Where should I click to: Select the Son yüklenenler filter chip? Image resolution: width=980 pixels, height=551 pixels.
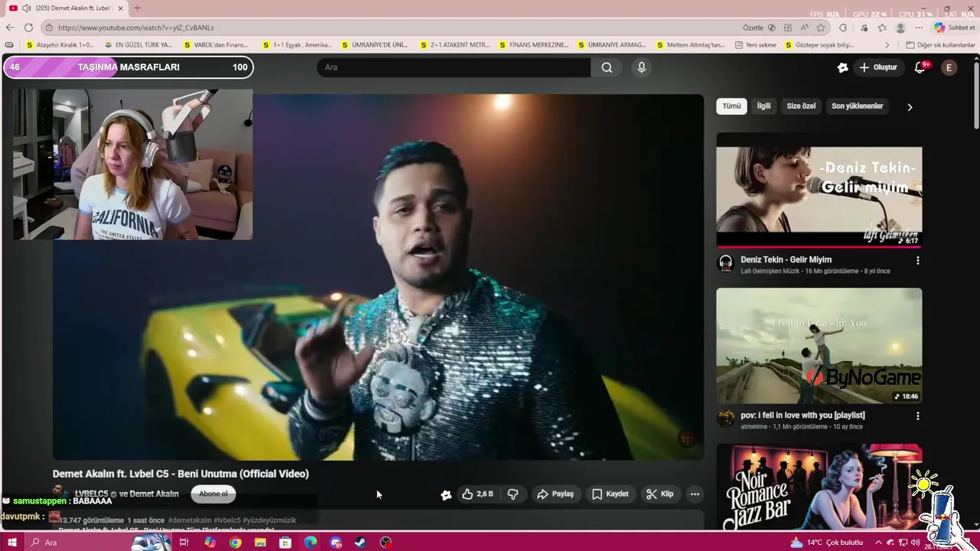tap(857, 106)
